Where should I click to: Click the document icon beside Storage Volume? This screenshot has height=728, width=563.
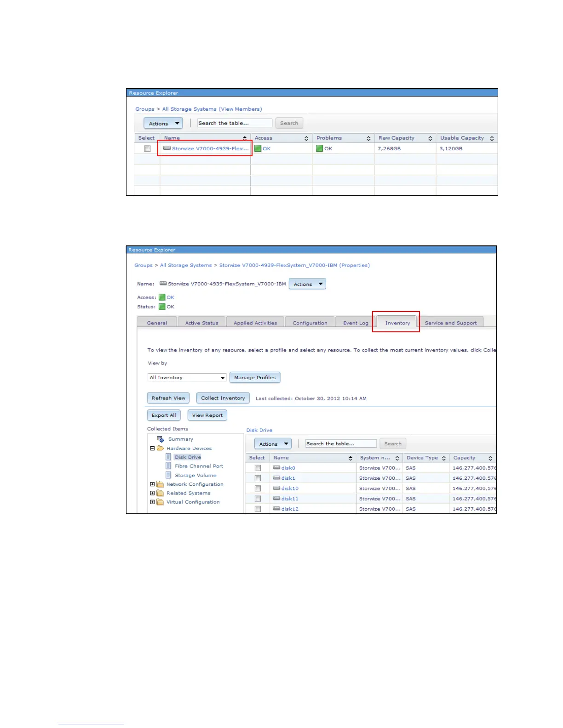[168, 475]
